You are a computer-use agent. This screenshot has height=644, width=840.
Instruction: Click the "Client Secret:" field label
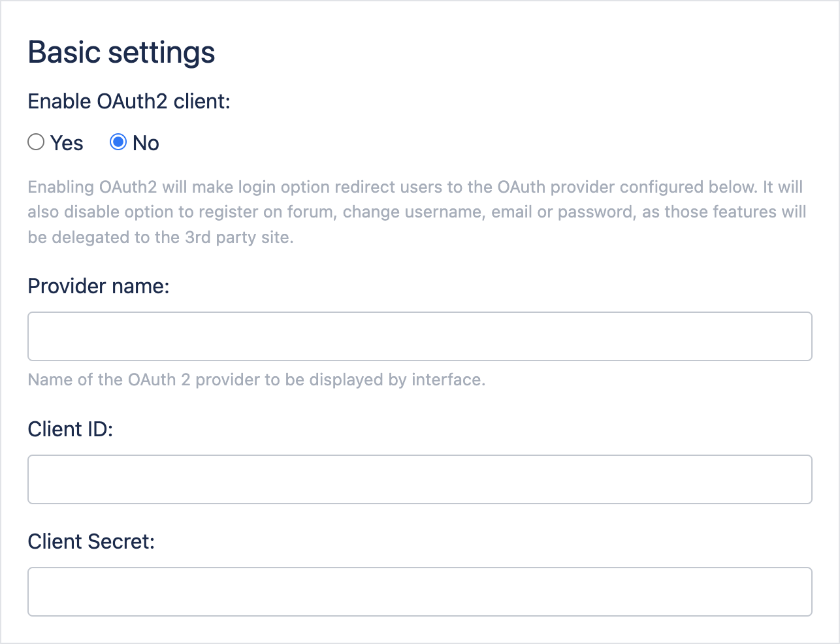[91, 541]
